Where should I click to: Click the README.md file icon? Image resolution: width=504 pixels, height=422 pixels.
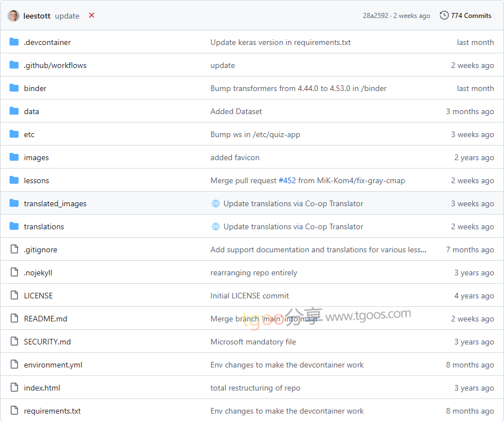[14, 319]
